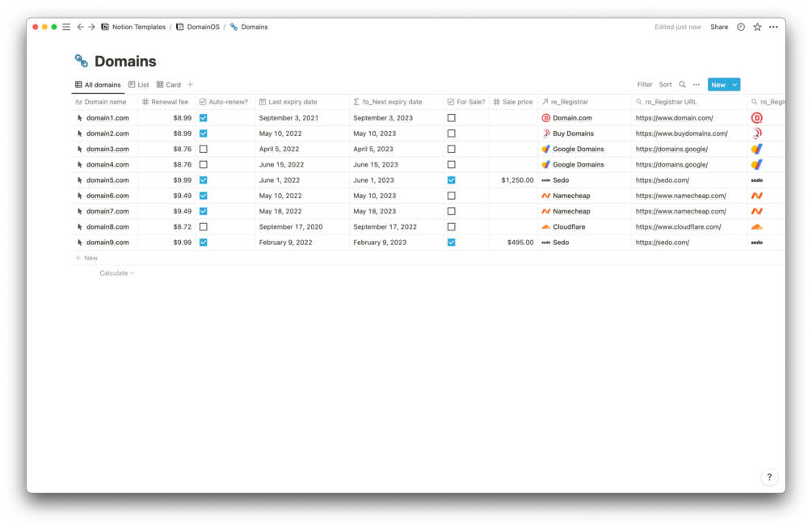812x528 pixels.
Task: Open the Namecheap relation in domain7.com row
Action: point(571,211)
